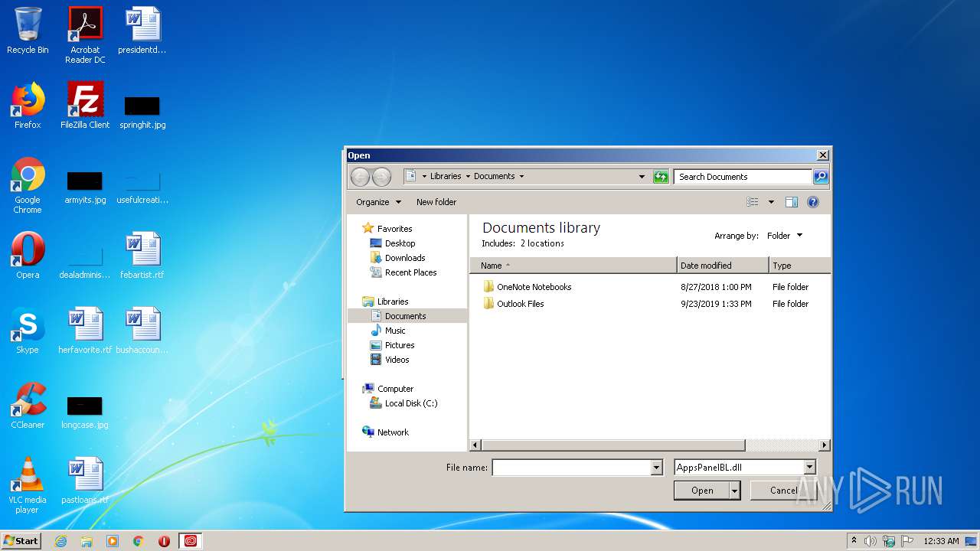Viewport: 980px width, 551px height.
Task: Toggle the preview pane icon
Action: pyautogui.click(x=792, y=202)
